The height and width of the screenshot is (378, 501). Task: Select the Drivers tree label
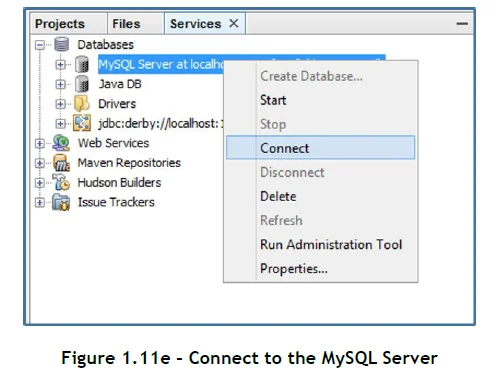117,104
